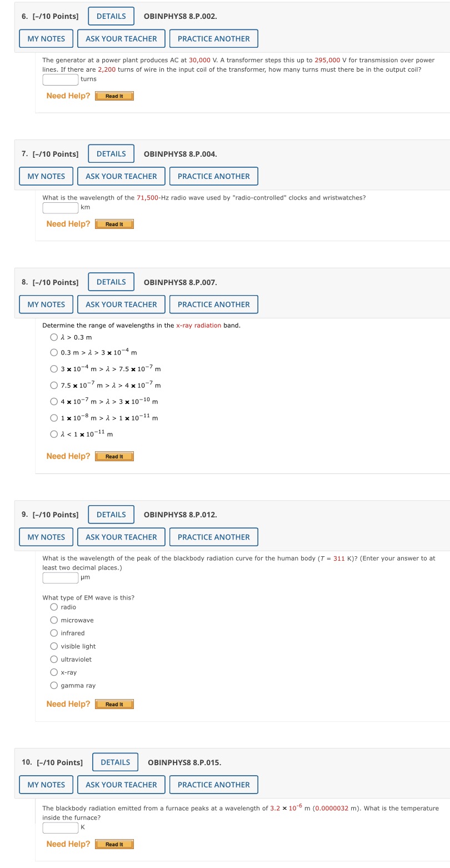Click PRACTICE ANOTHER for question 9
This screenshot has width=450, height=868.
[214, 537]
